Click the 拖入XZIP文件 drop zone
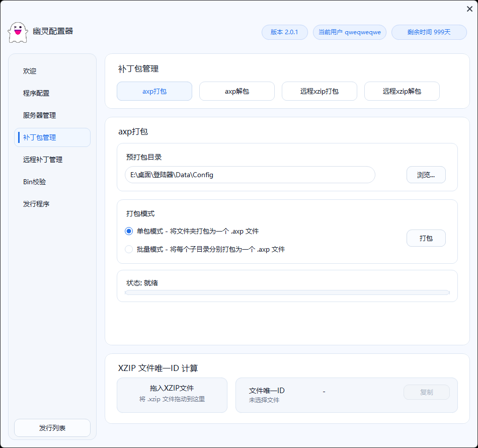478x448 pixels. pyautogui.click(x=172, y=395)
